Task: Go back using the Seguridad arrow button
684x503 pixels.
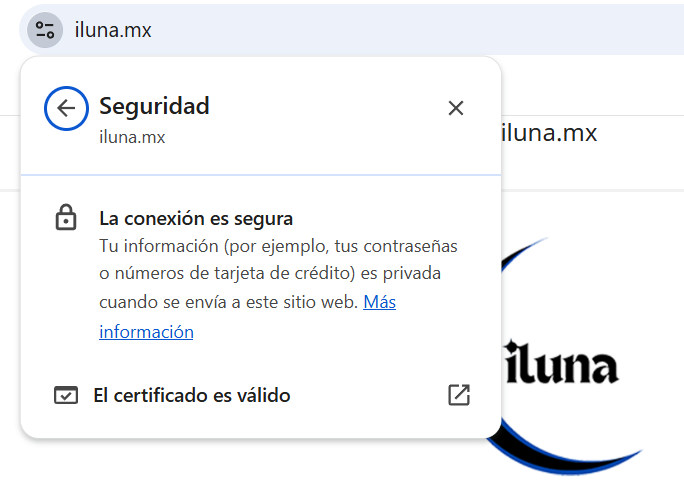Action: [66, 108]
